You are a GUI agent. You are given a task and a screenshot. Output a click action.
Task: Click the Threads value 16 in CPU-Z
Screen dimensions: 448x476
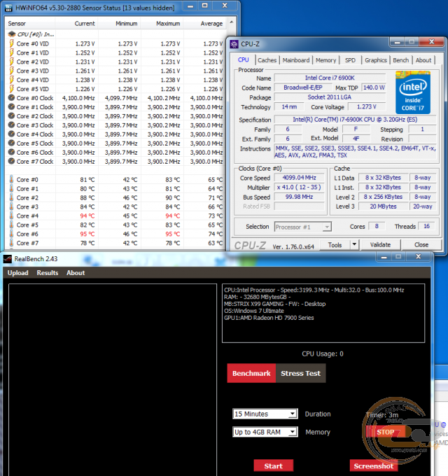click(x=426, y=226)
